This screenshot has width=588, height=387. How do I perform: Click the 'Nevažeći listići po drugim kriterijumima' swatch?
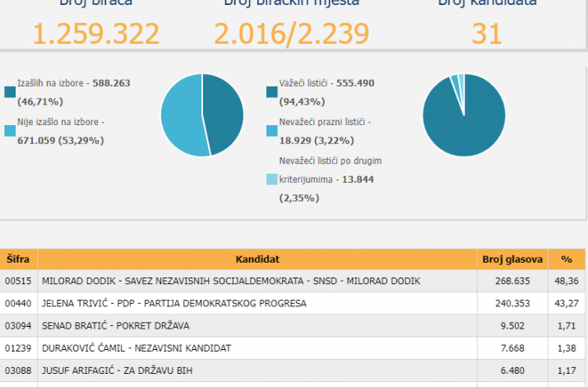click(x=271, y=180)
